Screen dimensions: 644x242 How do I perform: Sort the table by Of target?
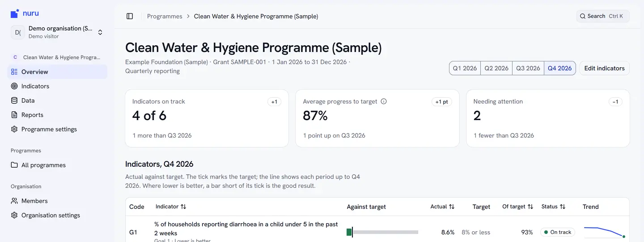(x=517, y=207)
